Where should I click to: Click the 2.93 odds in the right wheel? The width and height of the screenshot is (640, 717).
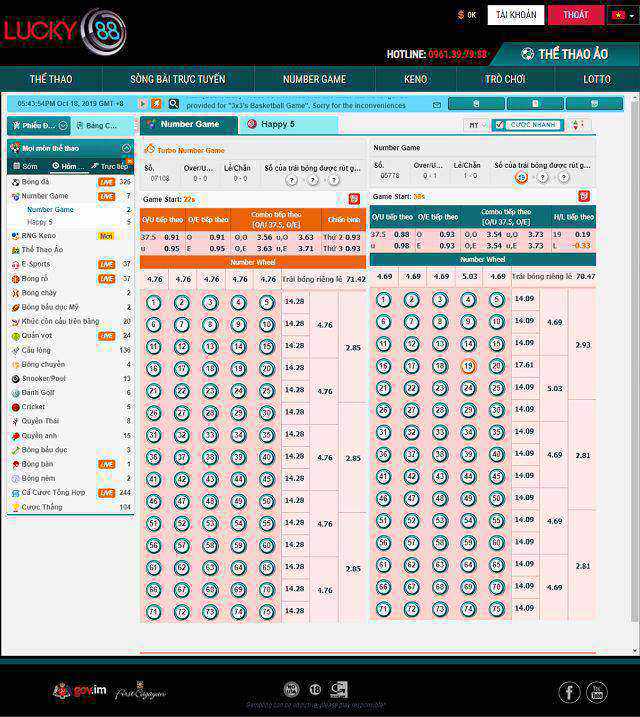[x=583, y=345]
